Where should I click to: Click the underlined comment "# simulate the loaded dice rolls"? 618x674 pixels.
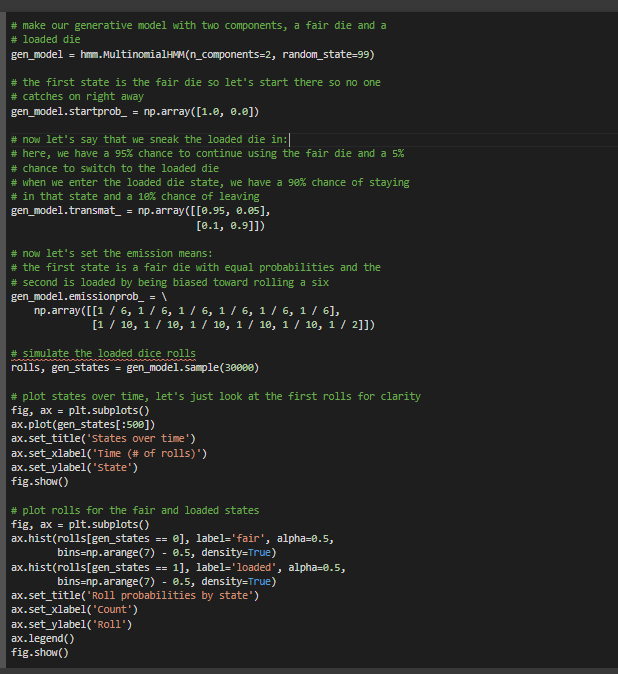[103, 353]
